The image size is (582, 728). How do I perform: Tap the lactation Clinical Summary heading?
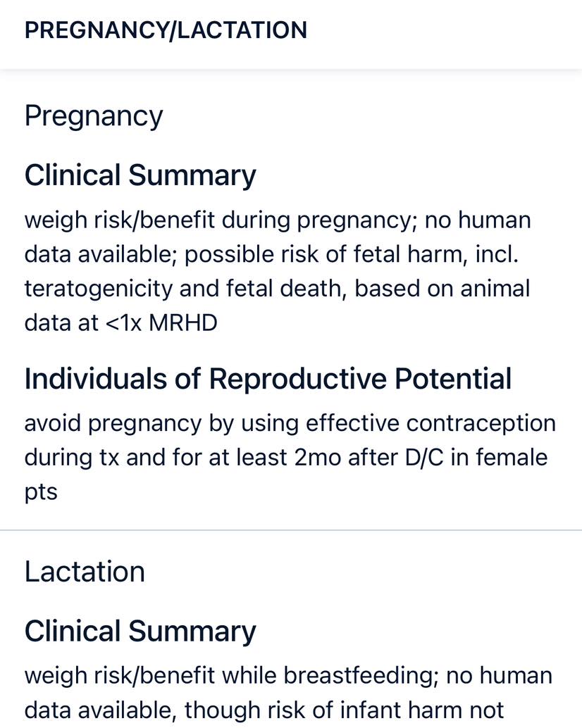140,632
